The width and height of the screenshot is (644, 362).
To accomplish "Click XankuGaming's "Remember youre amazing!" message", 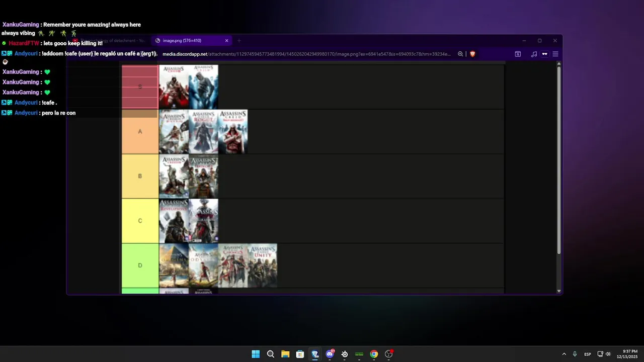I will pos(92,25).
